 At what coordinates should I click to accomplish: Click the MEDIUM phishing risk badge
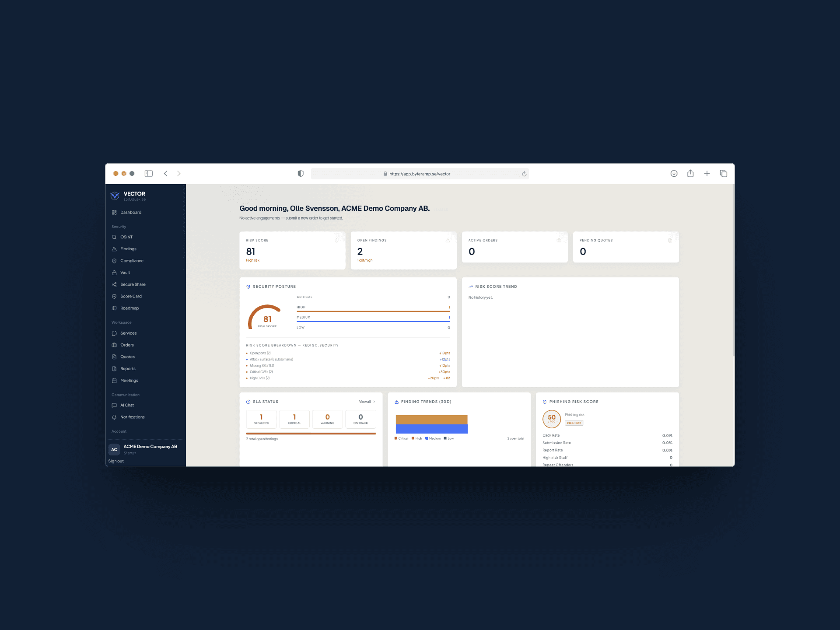point(574,423)
